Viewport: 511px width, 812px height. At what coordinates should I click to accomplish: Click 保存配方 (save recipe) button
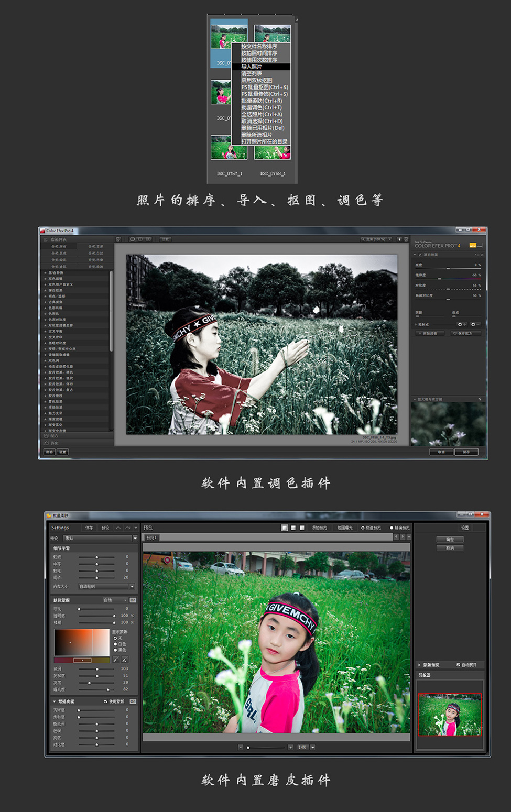pyautogui.click(x=465, y=333)
